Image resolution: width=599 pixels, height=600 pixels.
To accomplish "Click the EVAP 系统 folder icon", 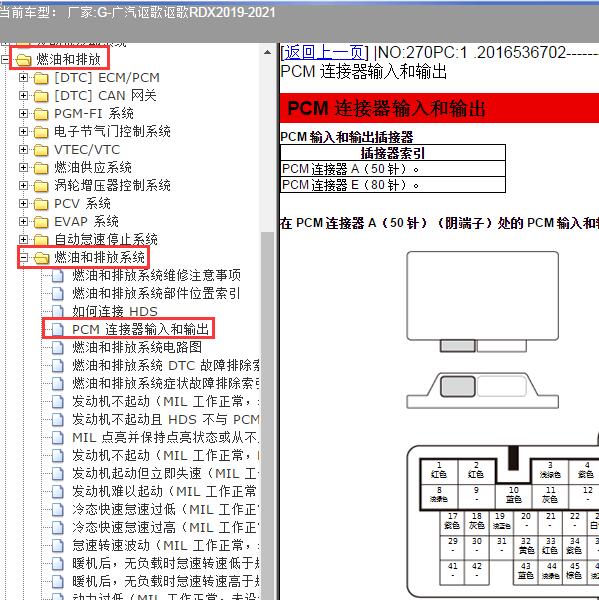I will (41, 222).
